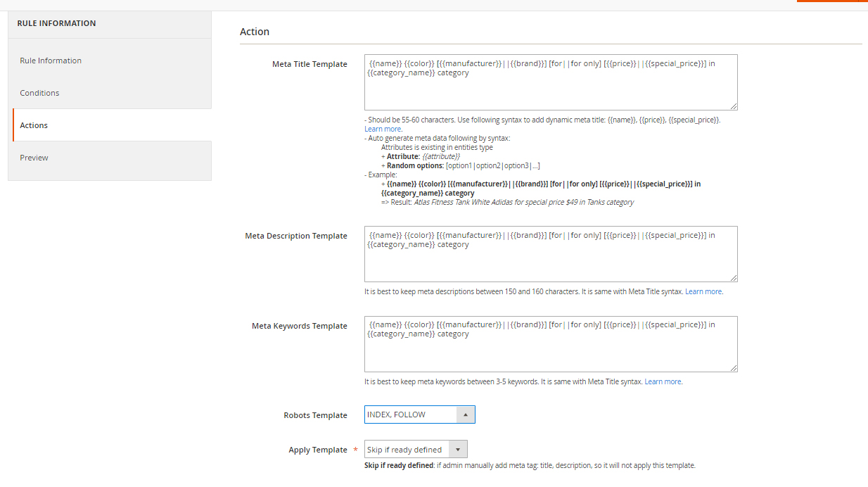Click inside the Meta Keywords Template textarea

(x=550, y=352)
